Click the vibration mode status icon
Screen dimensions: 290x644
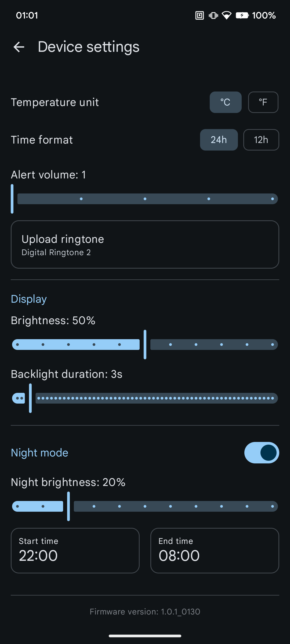coord(212,15)
